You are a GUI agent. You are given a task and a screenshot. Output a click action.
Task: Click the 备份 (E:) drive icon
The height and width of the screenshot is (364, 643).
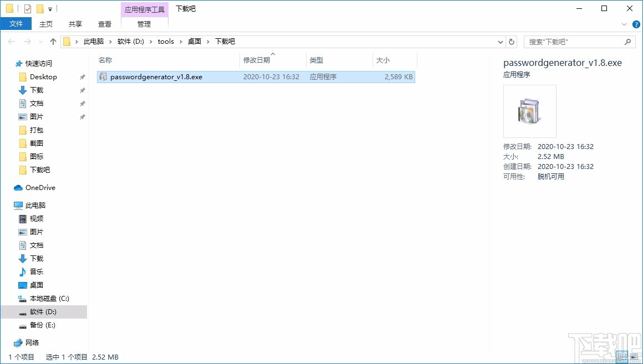pyautogui.click(x=23, y=325)
